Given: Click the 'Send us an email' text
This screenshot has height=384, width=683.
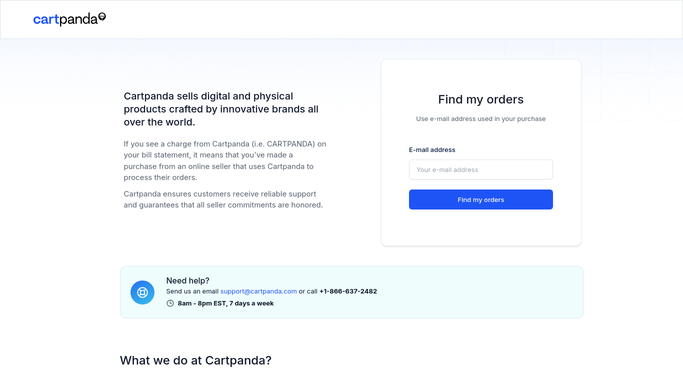Looking at the screenshot, I should point(192,291).
